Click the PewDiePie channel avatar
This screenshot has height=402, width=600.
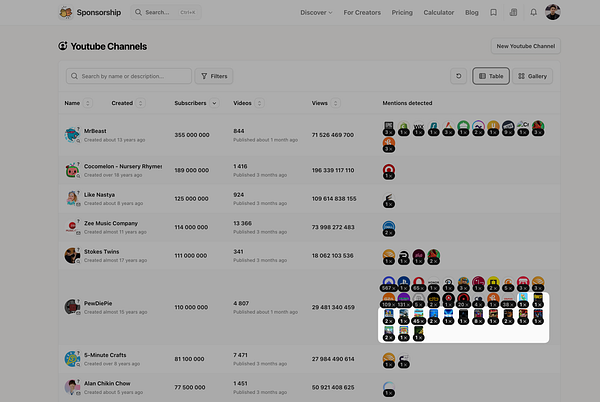pos(72,307)
